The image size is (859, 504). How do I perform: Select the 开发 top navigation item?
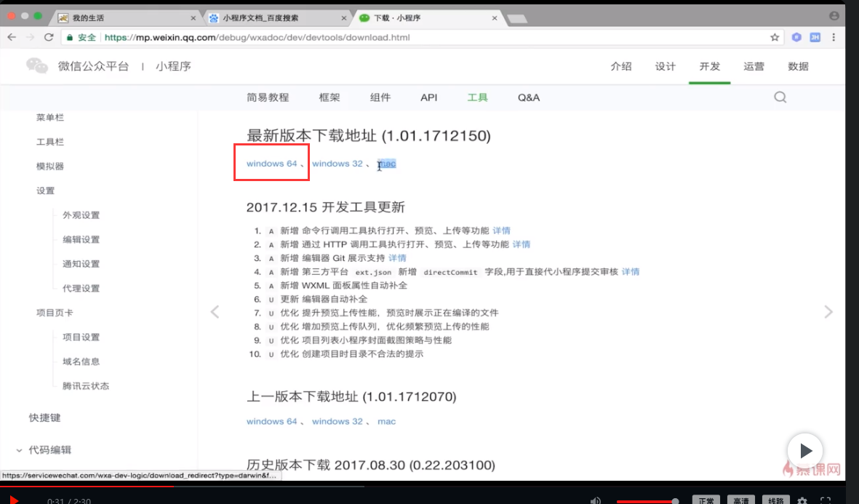click(x=709, y=66)
